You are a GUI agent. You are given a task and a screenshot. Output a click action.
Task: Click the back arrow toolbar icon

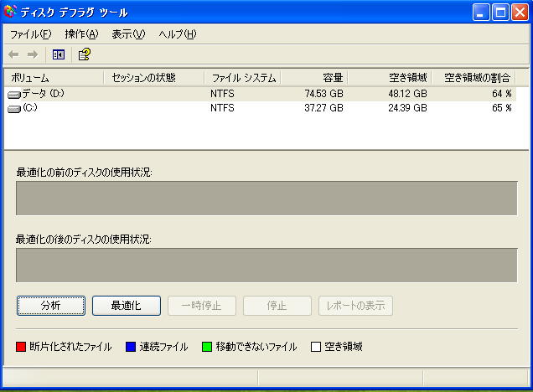click(13, 54)
